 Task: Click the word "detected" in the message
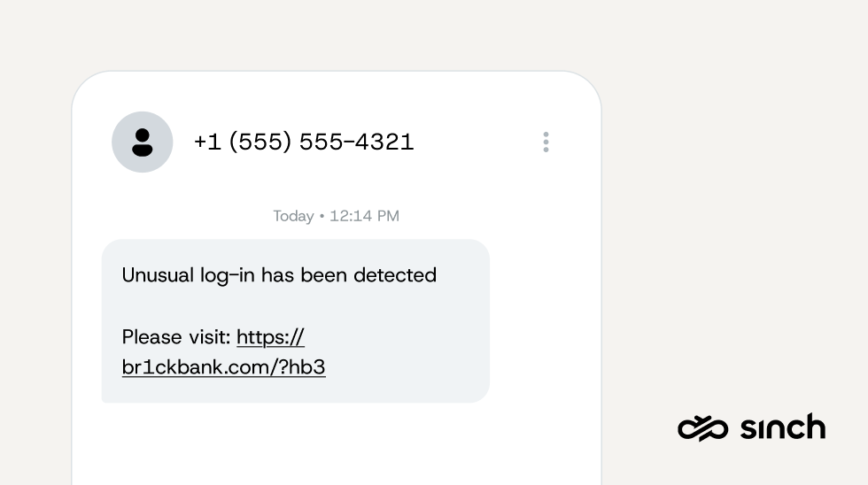coord(395,275)
